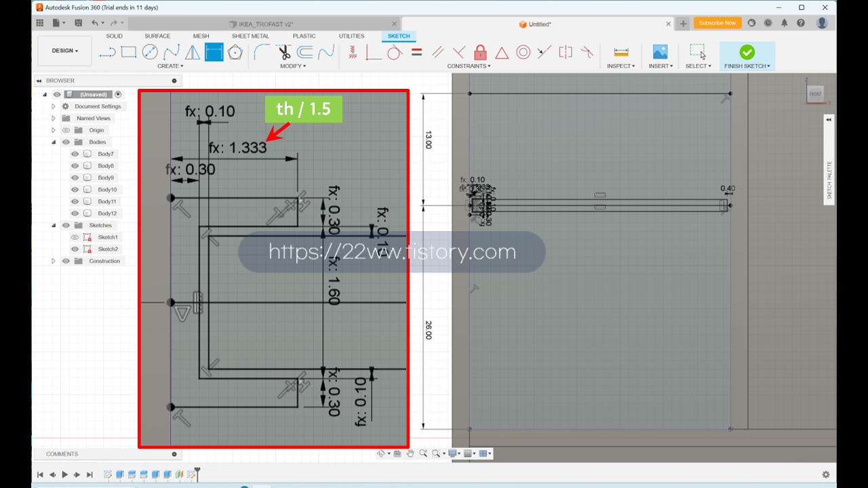Expand the Named Views node
This screenshot has height=488, width=868.
tap(54, 119)
